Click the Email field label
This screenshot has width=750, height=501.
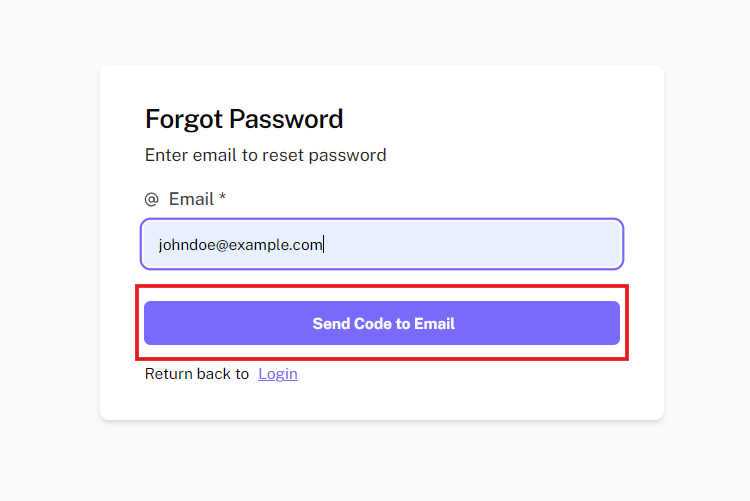191,199
